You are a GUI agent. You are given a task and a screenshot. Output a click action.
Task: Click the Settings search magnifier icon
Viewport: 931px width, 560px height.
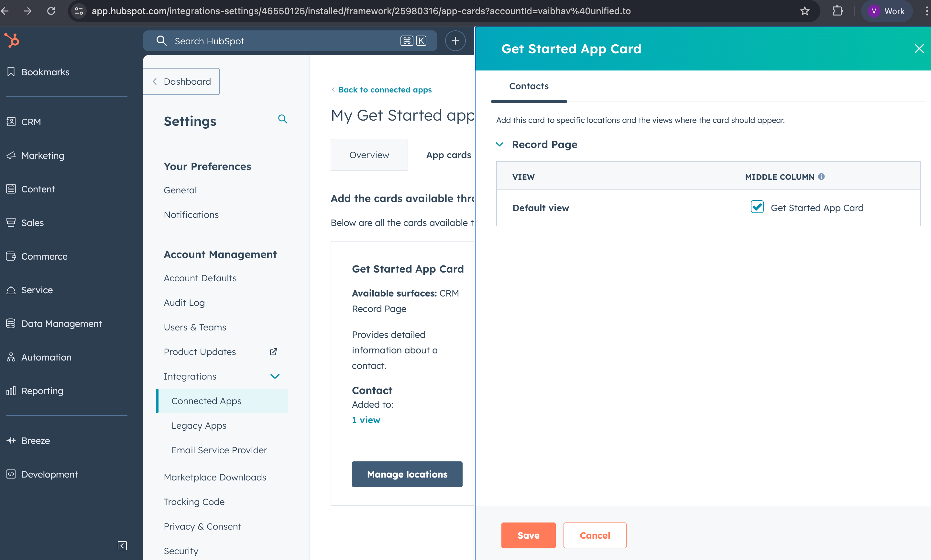click(x=282, y=119)
